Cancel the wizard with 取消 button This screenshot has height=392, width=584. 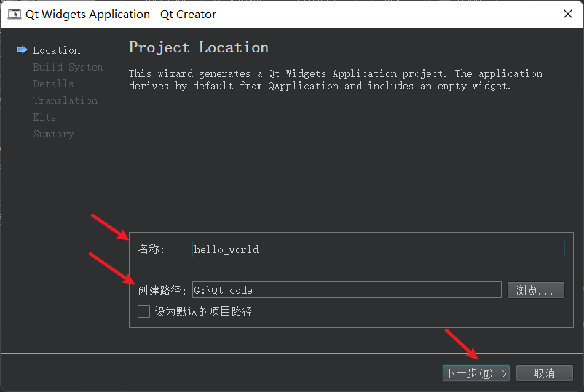click(x=545, y=373)
